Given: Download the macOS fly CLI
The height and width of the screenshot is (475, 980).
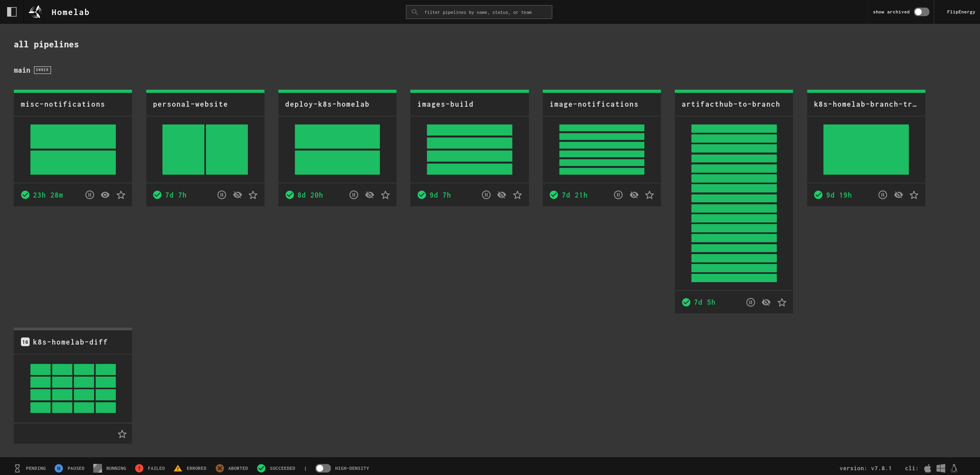Looking at the screenshot, I should pyautogui.click(x=927, y=468).
